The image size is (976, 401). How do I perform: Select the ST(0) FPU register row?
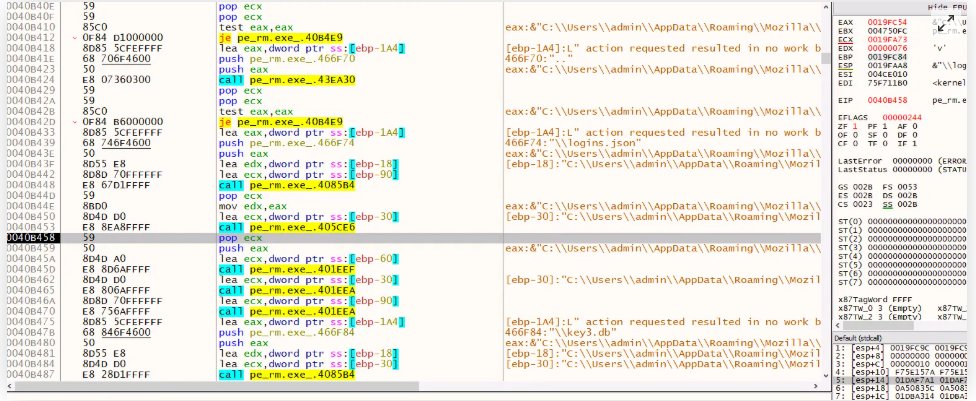click(x=903, y=222)
